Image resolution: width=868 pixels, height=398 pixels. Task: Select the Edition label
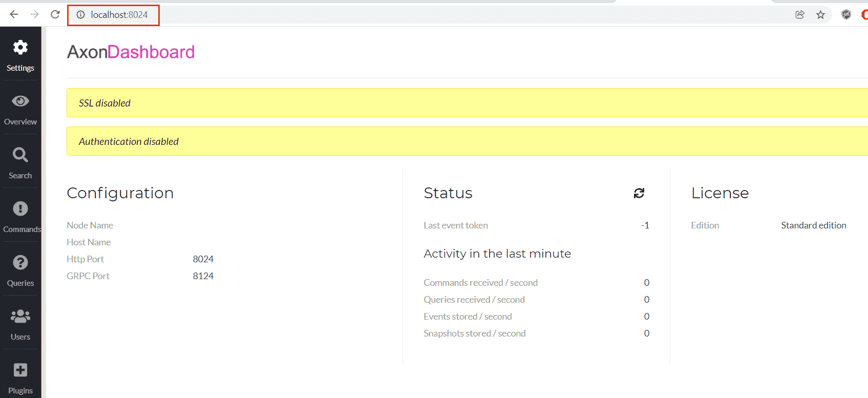[x=705, y=225]
